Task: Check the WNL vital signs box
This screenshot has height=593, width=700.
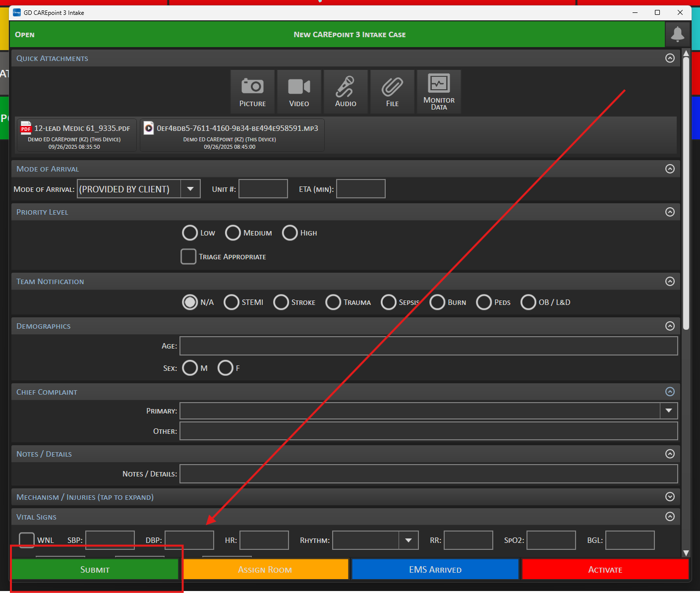Action: tap(27, 540)
